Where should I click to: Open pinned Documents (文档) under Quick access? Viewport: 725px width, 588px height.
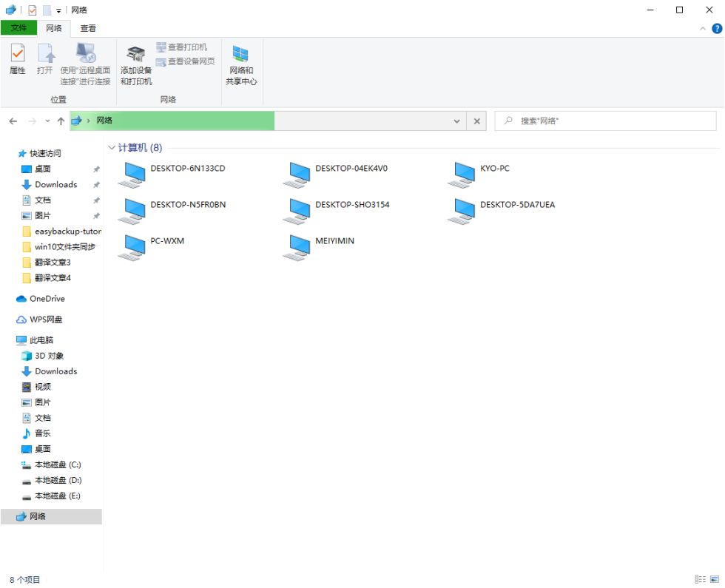tap(36, 200)
